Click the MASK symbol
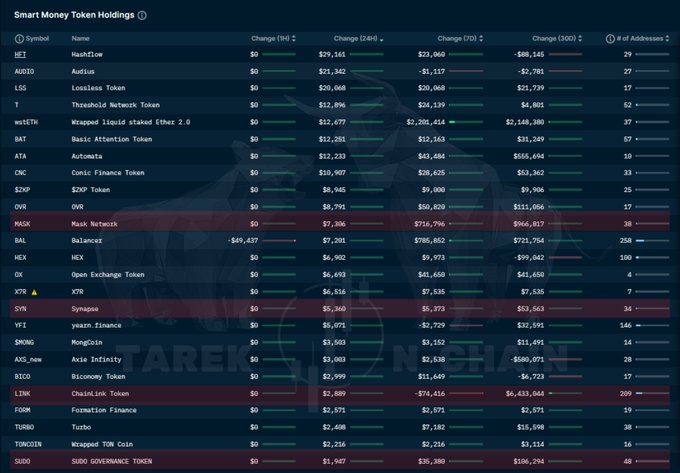This screenshot has width=680, height=473. [23, 224]
